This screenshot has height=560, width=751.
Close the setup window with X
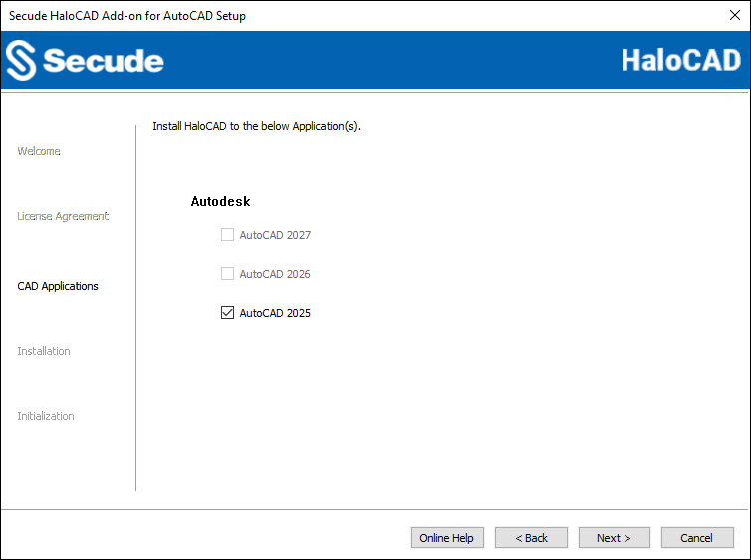tap(734, 15)
